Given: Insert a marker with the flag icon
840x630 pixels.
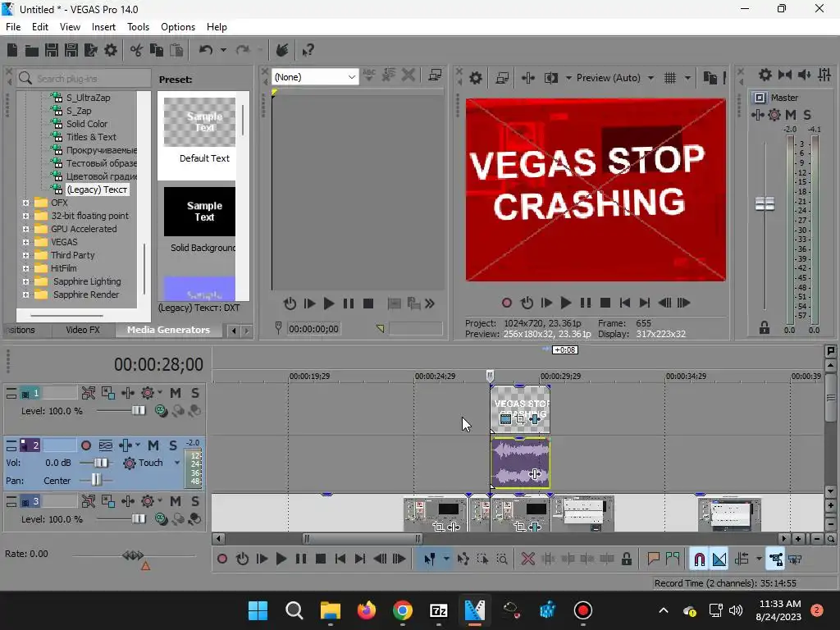Looking at the screenshot, I should click(653, 559).
